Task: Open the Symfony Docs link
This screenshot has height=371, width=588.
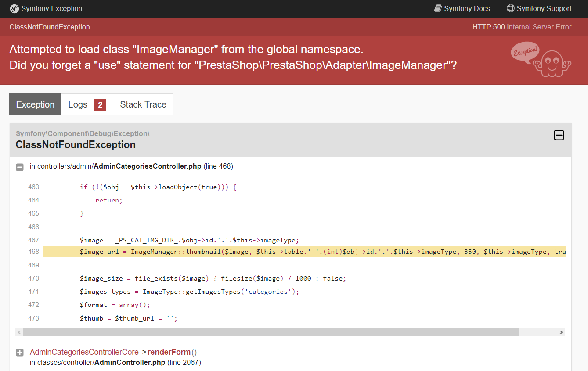Action: (x=462, y=8)
